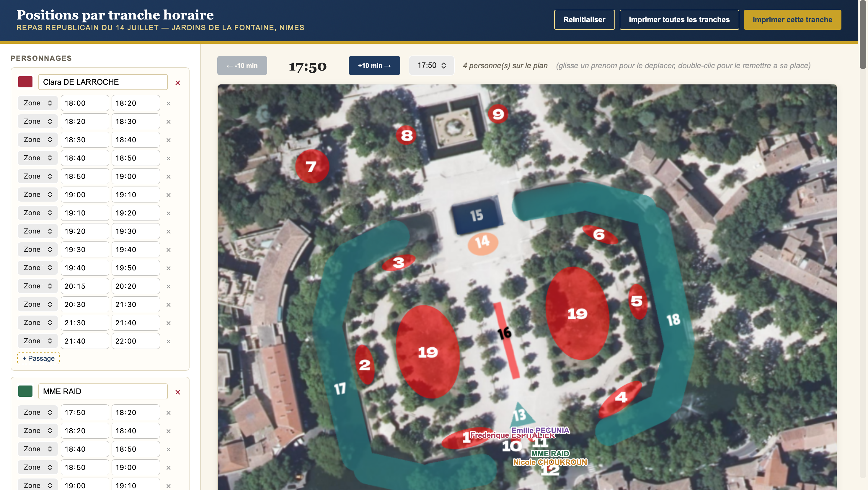Remove the character MME RAID

point(177,392)
